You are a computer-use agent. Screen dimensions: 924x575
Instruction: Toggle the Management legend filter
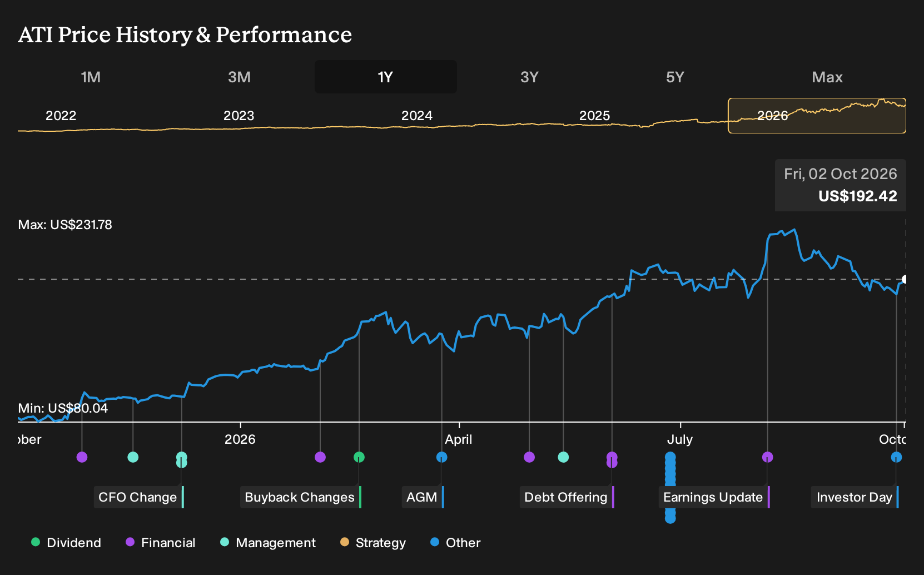[x=268, y=543]
